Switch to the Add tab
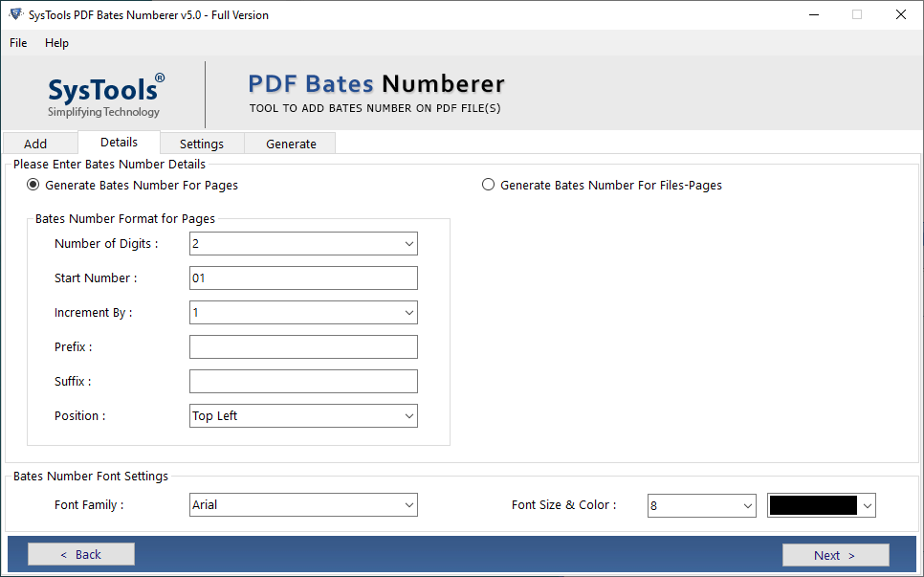 pos(41,144)
